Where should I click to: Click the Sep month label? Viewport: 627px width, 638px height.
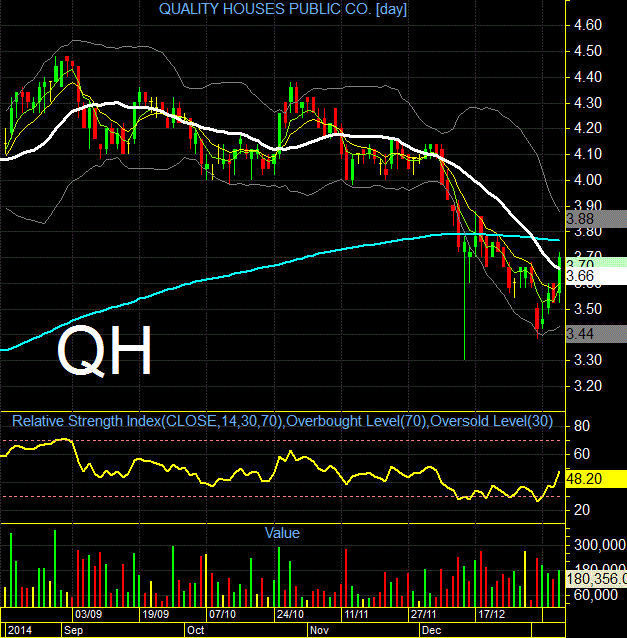tap(74, 630)
